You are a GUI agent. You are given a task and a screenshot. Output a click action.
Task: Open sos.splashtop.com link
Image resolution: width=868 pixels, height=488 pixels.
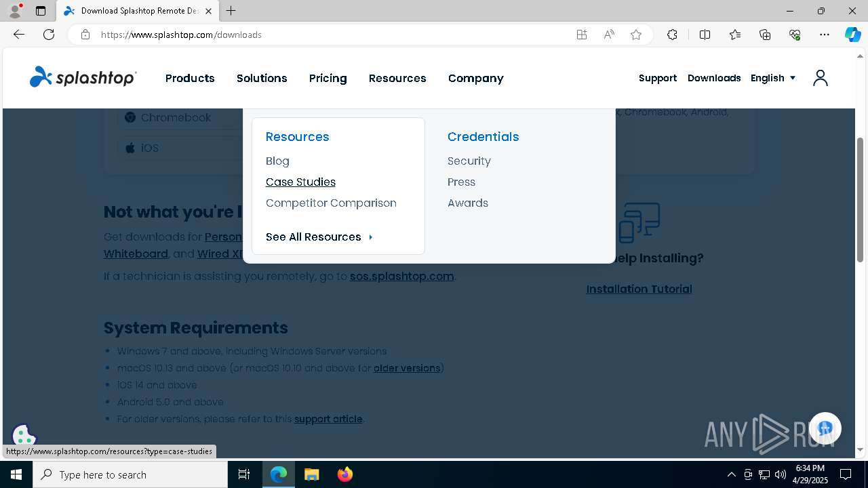pyautogui.click(x=401, y=276)
